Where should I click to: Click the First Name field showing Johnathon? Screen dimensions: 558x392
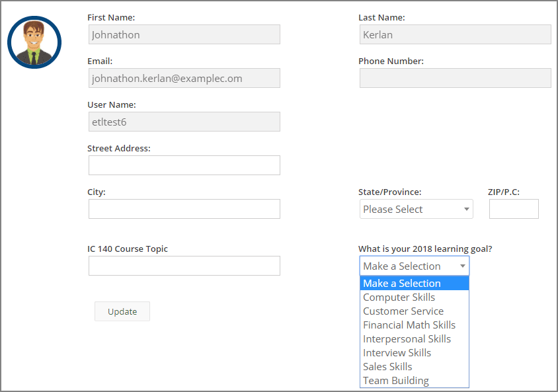[184, 34]
